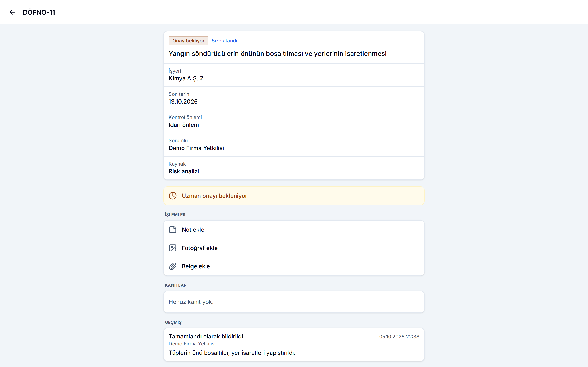Click the Son tarih value 13.10.2026
This screenshot has width=588, height=367.
click(x=183, y=102)
